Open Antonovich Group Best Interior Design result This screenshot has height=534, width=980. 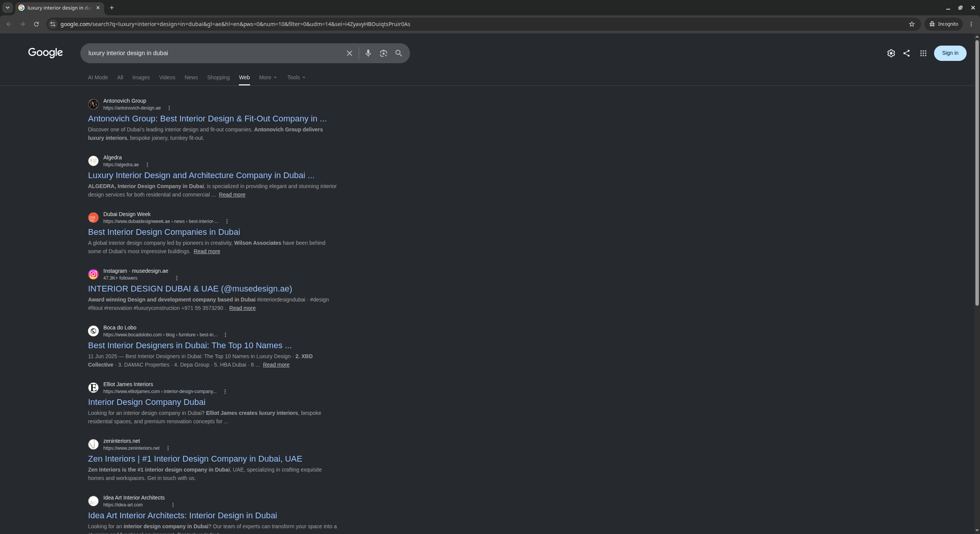point(207,119)
